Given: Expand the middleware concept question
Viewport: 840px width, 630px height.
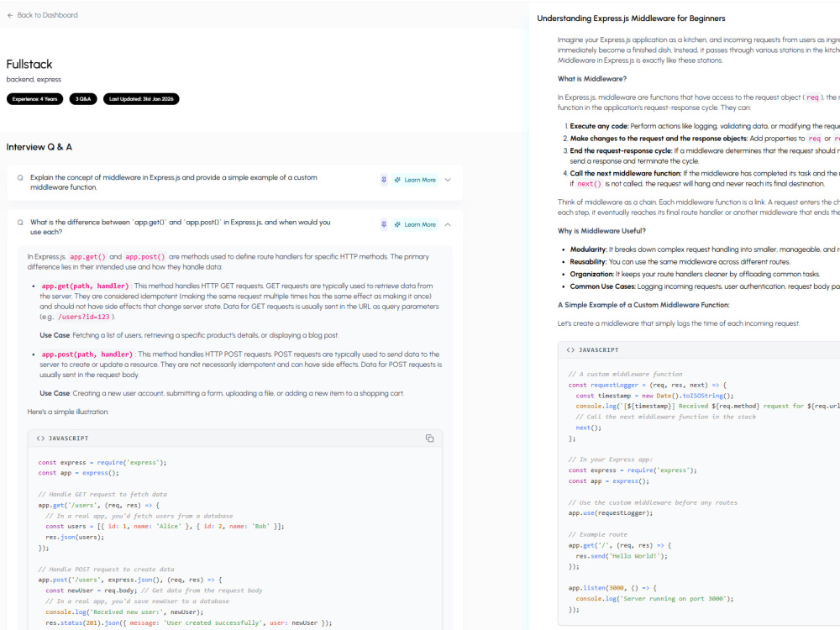Looking at the screenshot, I should coord(448,180).
